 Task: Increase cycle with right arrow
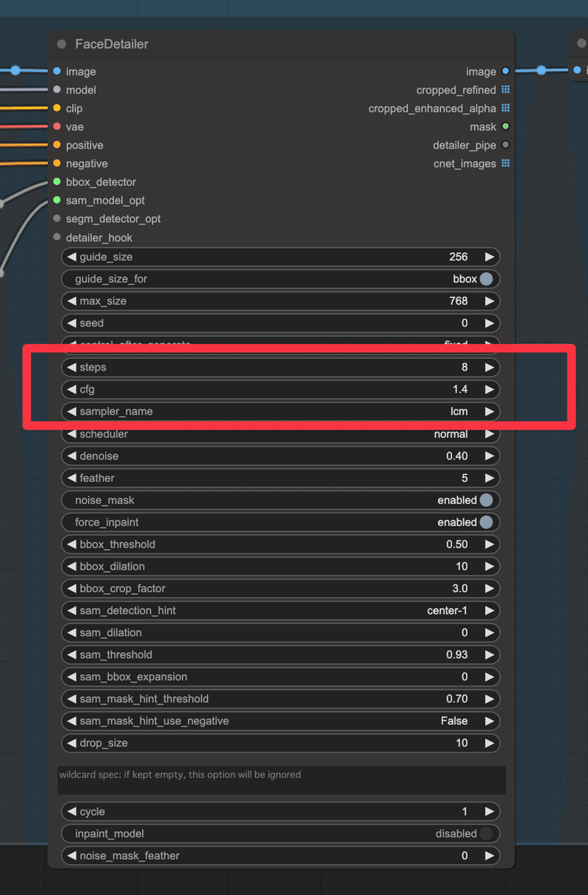pos(490,811)
